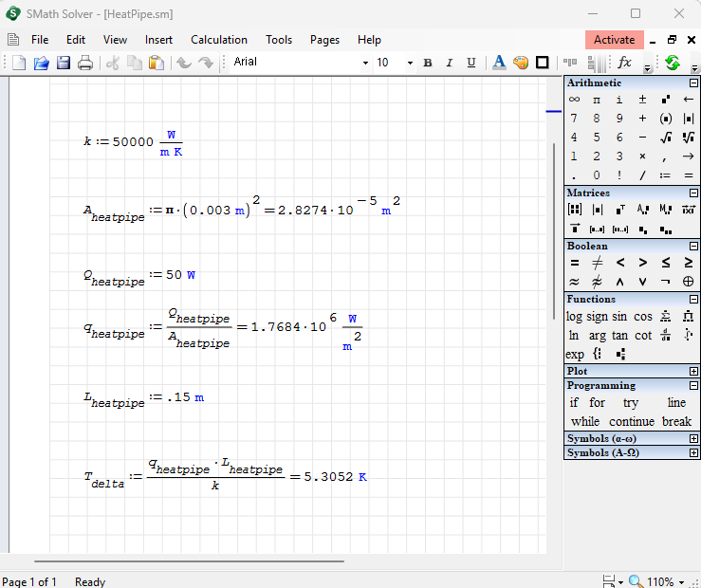Click the green recalculate worksheet icon
The width and height of the screenshot is (701, 588).
(x=673, y=63)
